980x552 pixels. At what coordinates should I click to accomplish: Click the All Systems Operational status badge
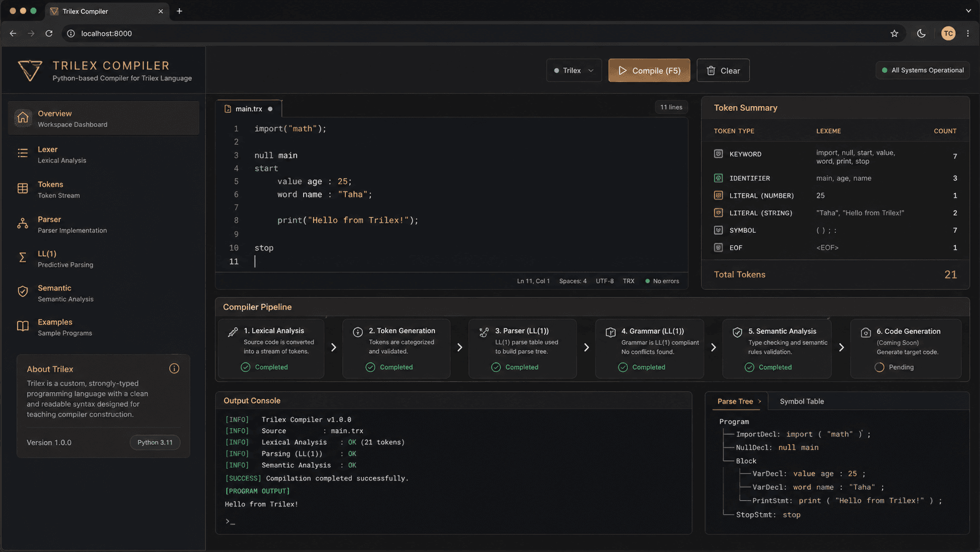click(x=923, y=70)
